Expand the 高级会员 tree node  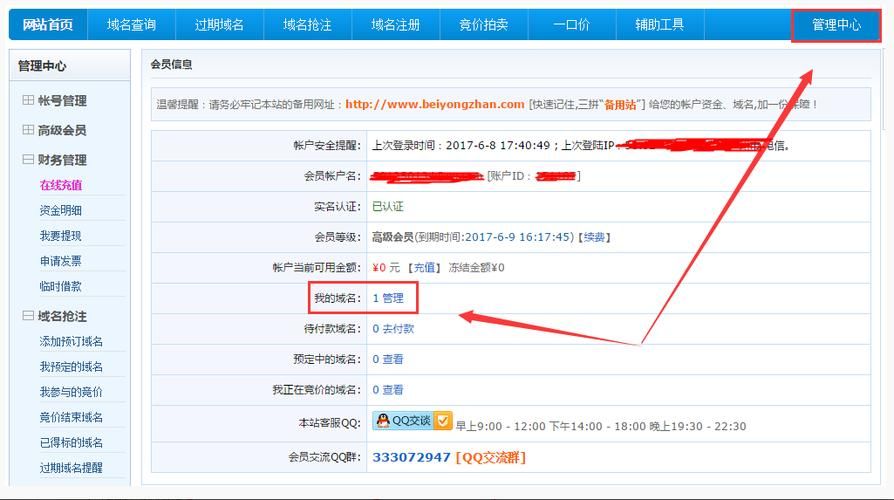point(28,130)
